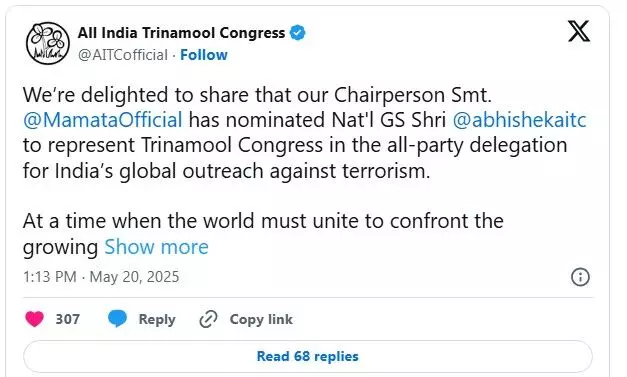Click the second paragraph starting 'At a time'
Viewport: 627px width, 377px height.
point(263,233)
